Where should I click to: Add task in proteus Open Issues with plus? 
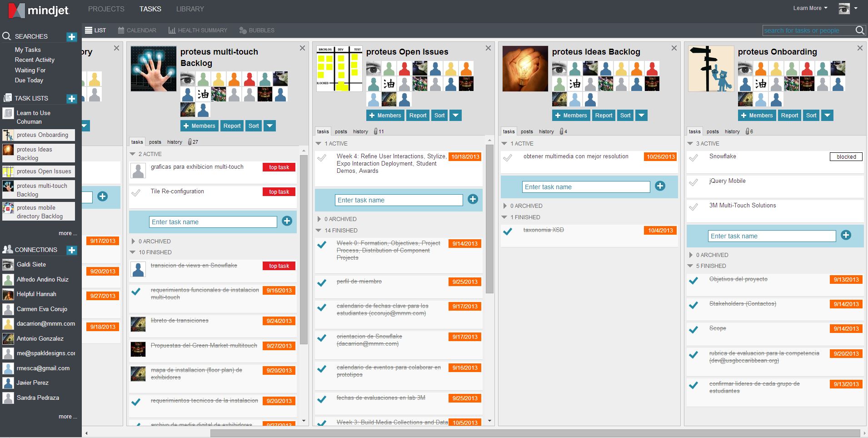pyautogui.click(x=473, y=199)
